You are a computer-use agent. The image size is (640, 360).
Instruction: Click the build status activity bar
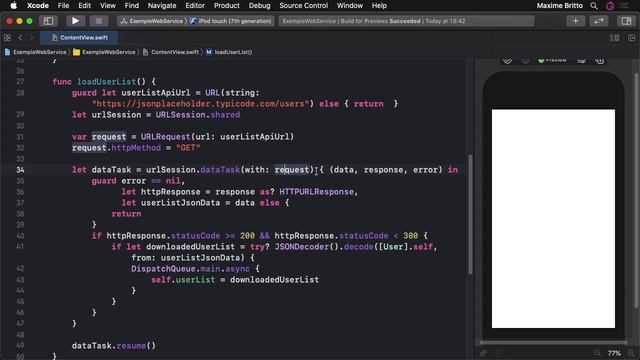coord(406,21)
